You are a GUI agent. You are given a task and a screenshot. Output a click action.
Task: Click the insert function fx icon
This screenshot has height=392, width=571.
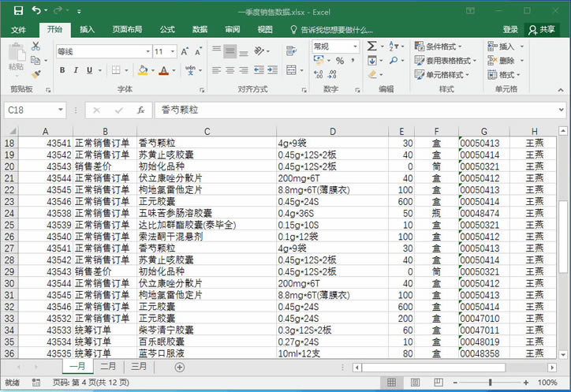(140, 110)
